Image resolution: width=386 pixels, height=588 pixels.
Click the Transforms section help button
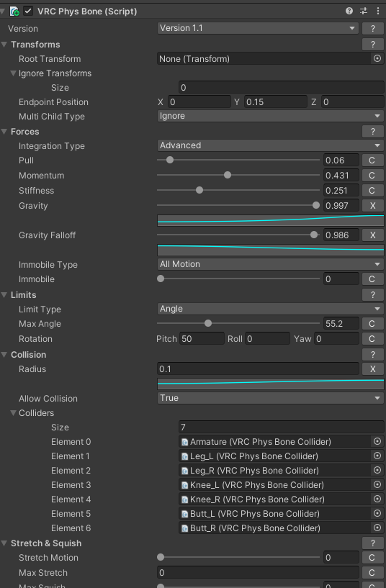(372, 44)
